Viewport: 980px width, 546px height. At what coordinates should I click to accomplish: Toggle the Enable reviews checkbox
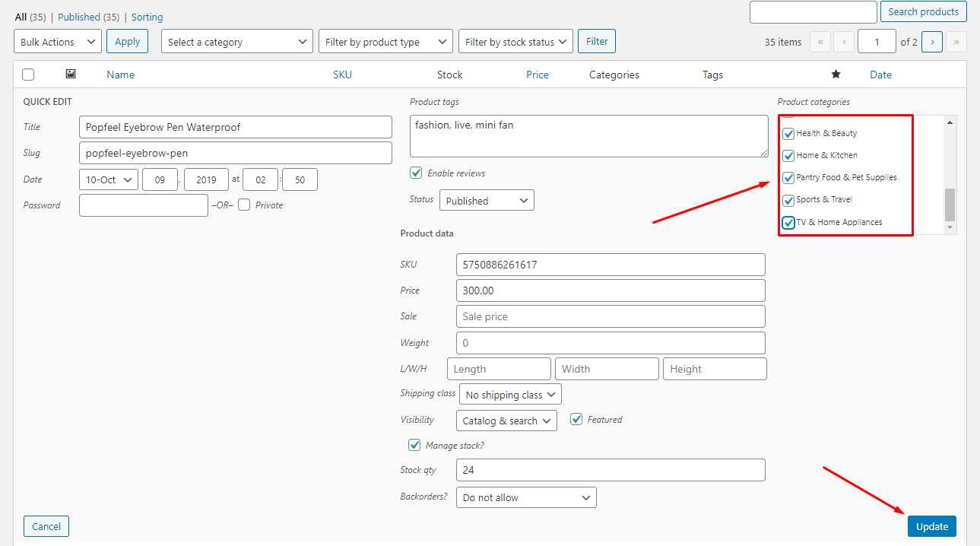(416, 173)
